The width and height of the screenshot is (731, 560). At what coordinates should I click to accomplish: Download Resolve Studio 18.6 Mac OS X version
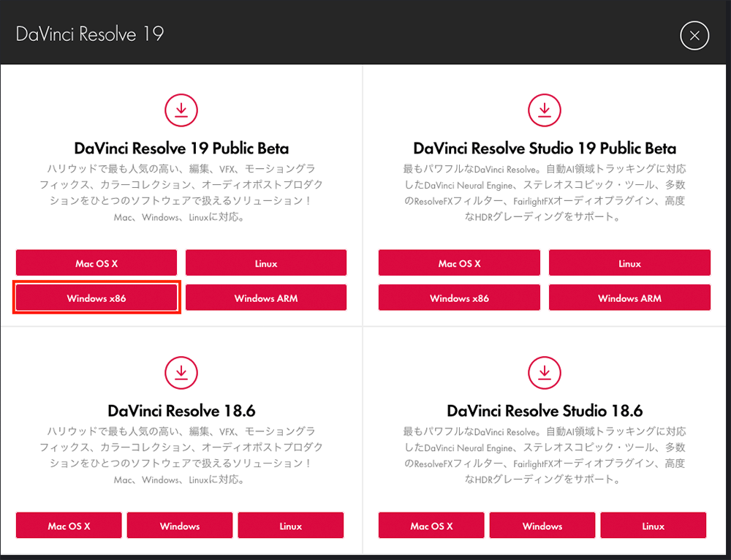(x=432, y=526)
